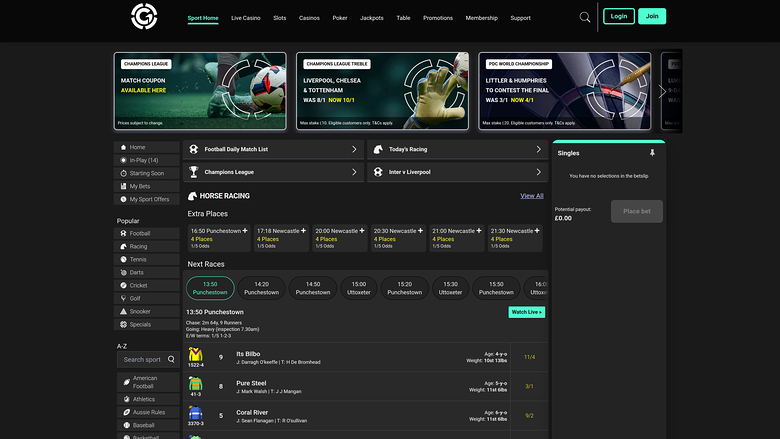This screenshot has width=780, height=439.
Task: Click the site logo in header
Action: pos(145,17)
